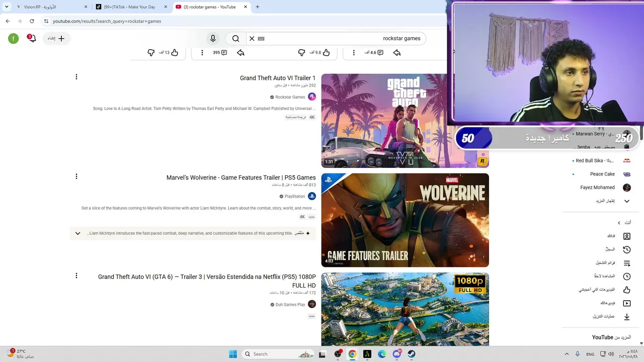
Task: Expand the Wolverine AI summary chevron
Action: pyautogui.click(x=77, y=233)
